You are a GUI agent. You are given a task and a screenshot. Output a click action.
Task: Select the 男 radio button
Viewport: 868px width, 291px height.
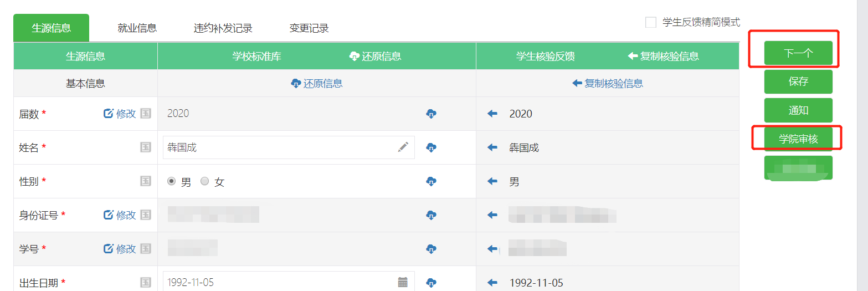pos(172,181)
